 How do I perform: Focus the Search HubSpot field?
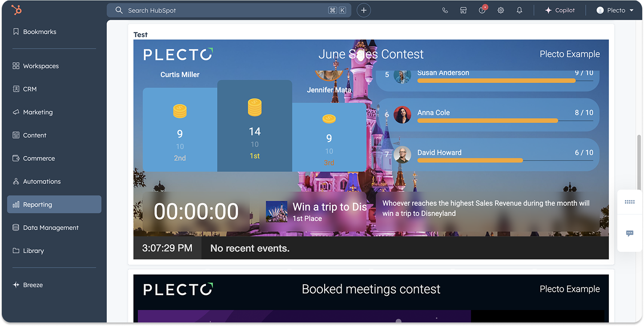pyautogui.click(x=229, y=10)
